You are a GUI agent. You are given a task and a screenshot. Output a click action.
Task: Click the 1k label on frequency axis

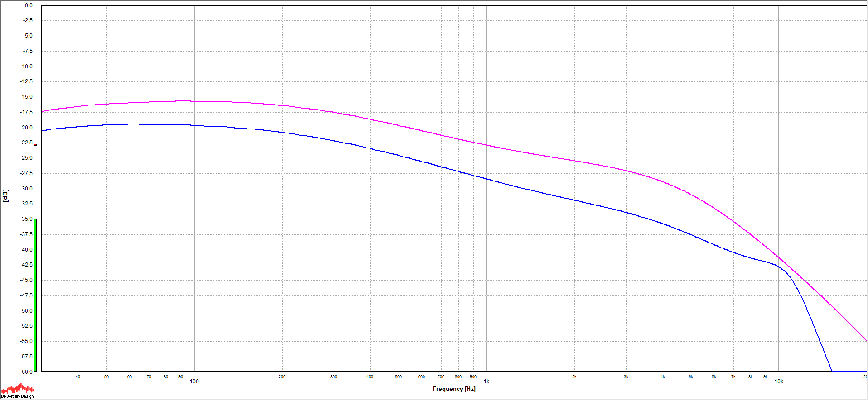pyautogui.click(x=487, y=381)
